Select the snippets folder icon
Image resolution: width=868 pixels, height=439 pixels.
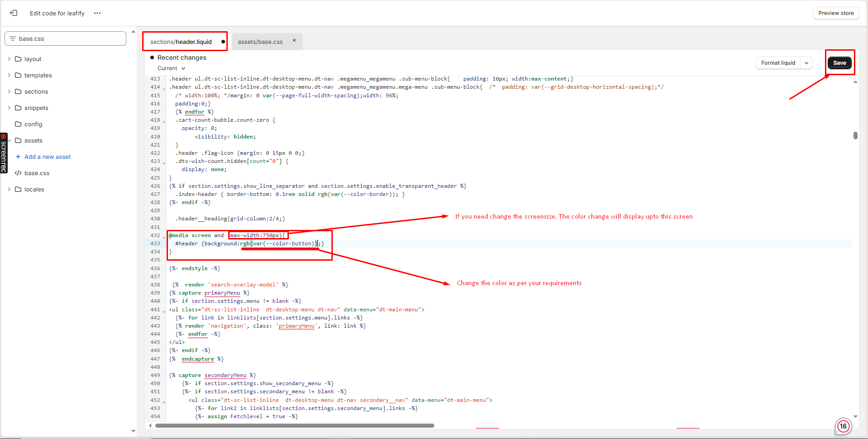18,108
